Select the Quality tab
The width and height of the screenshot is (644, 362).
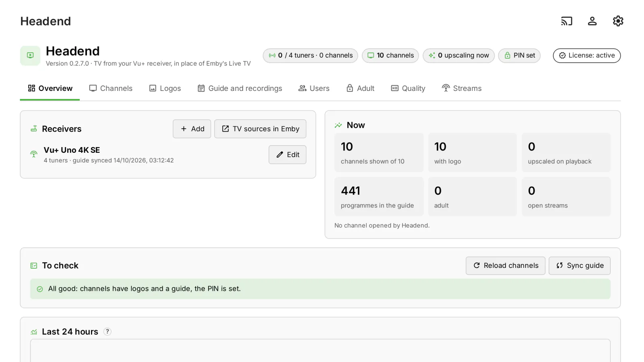408,88
